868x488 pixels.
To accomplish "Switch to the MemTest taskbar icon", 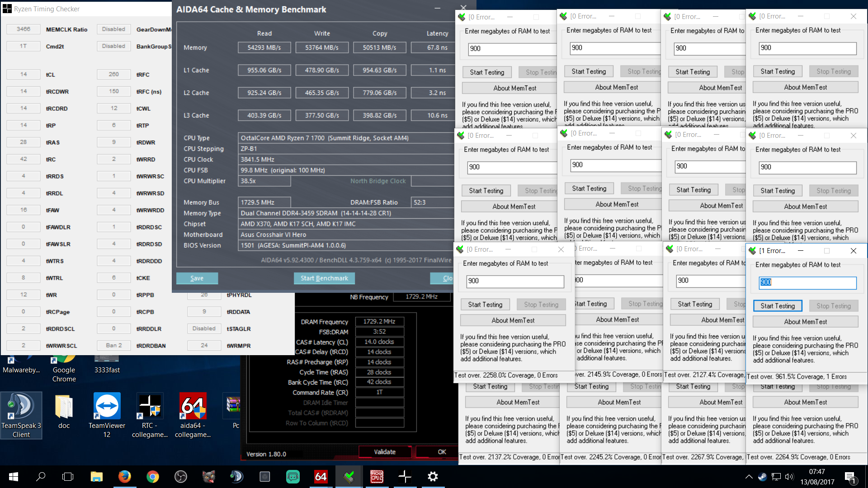I will click(349, 476).
